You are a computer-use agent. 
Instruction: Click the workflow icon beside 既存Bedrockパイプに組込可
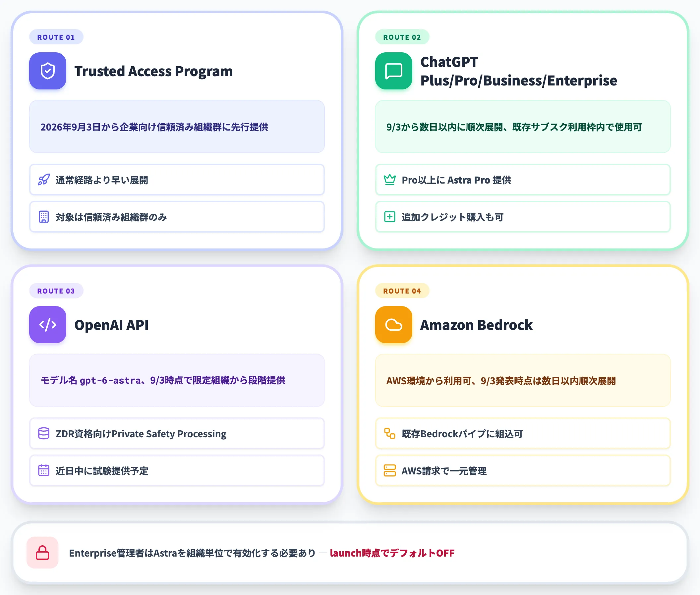[x=390, y=433]
